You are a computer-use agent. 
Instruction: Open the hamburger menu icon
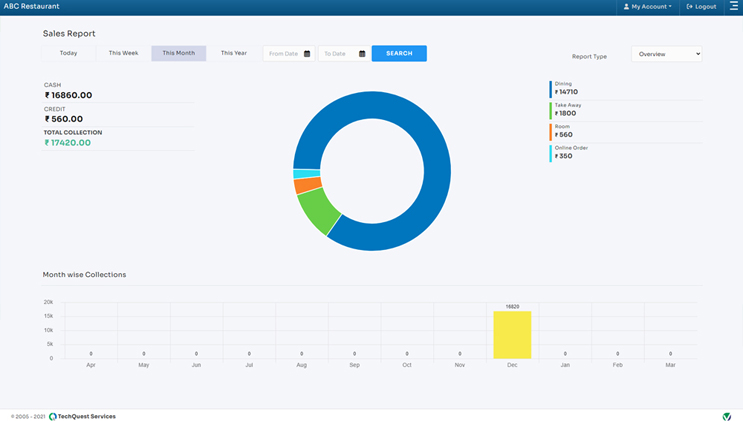(x=734, y=6)
